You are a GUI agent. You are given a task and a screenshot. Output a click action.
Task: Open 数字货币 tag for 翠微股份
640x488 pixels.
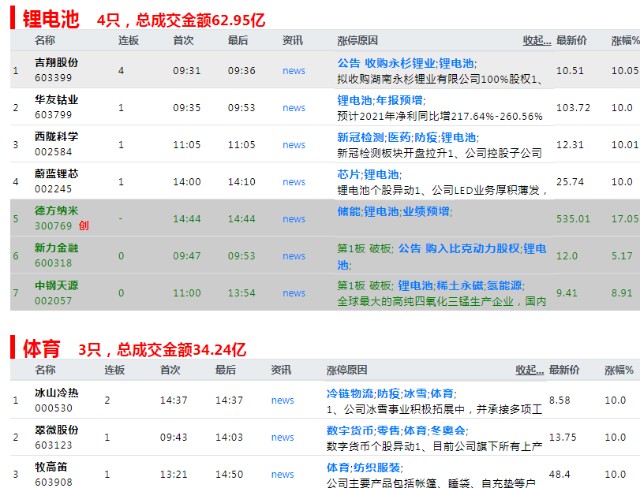coord(350,430)
